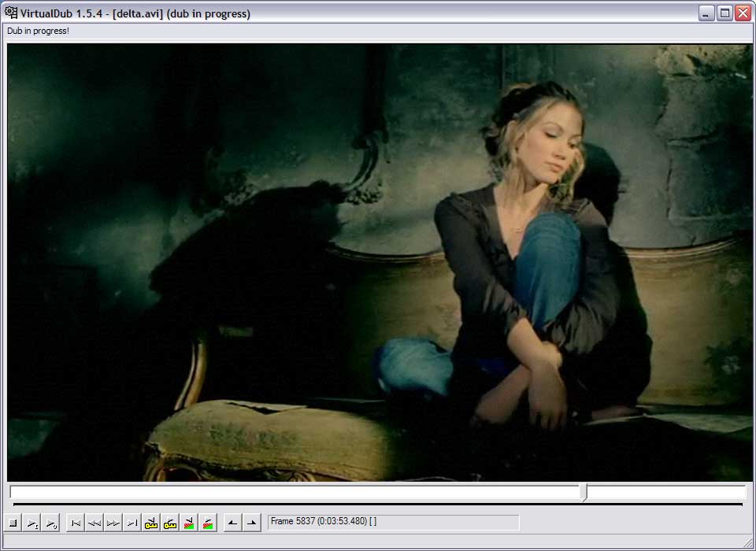Step forward one frame
Screen dimensions: 756x551
[113, 523]
